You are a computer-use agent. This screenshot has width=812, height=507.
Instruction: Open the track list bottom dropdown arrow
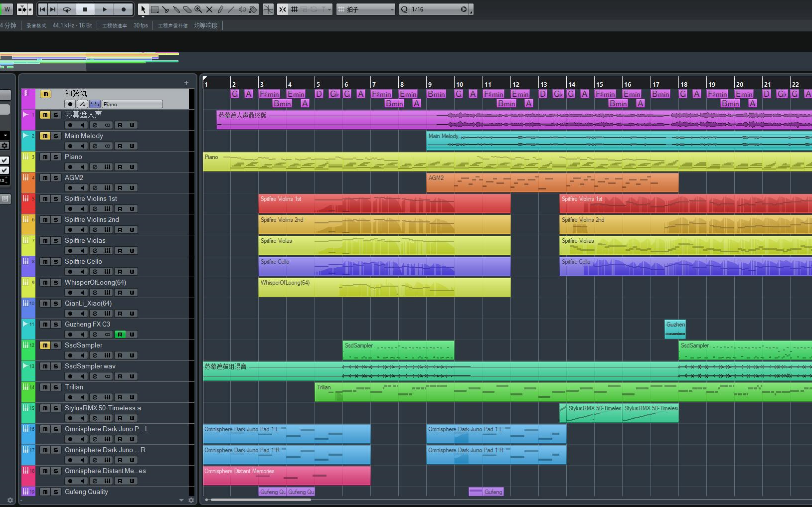[181, 500]
